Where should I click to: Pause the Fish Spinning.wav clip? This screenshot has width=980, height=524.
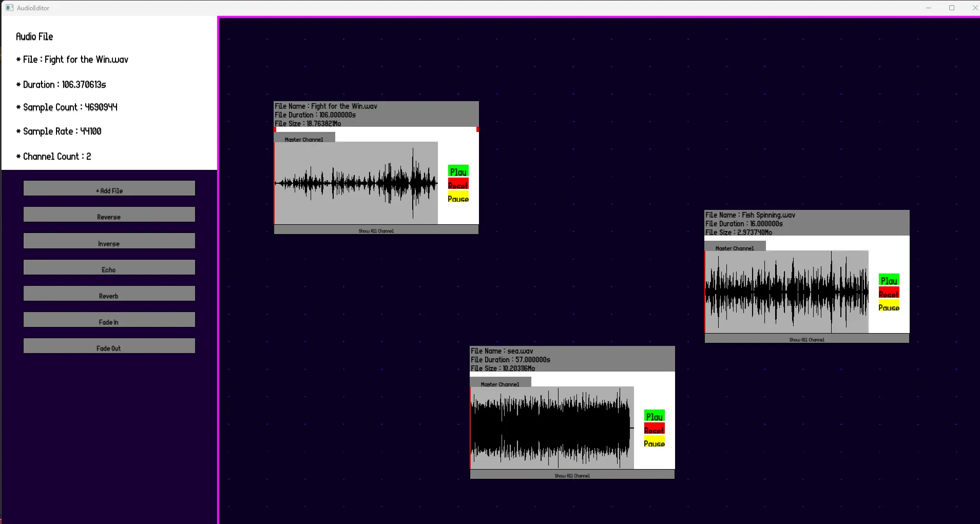[x=889, y=307]
